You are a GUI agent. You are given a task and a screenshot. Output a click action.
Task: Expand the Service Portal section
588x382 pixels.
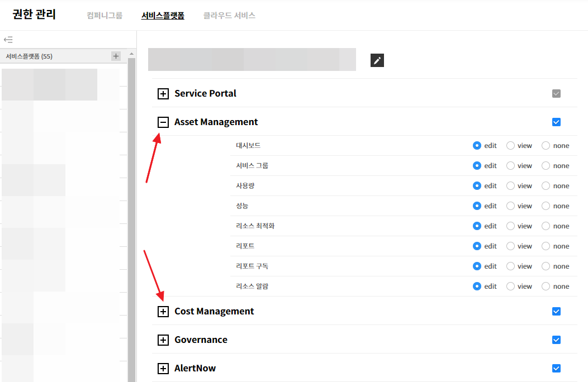[163, 94]
